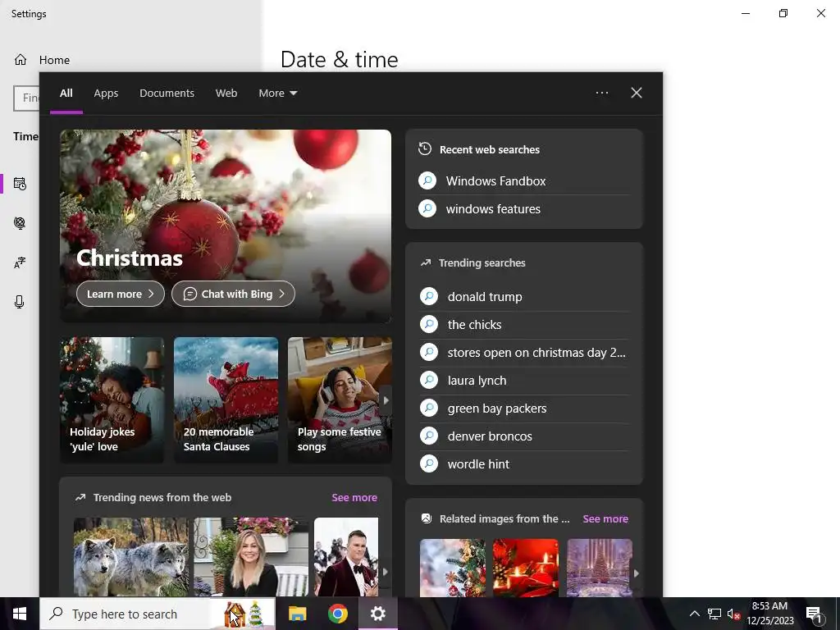Open search panel options ellipsis
This screenshot has height=630, width=840.
602,93
